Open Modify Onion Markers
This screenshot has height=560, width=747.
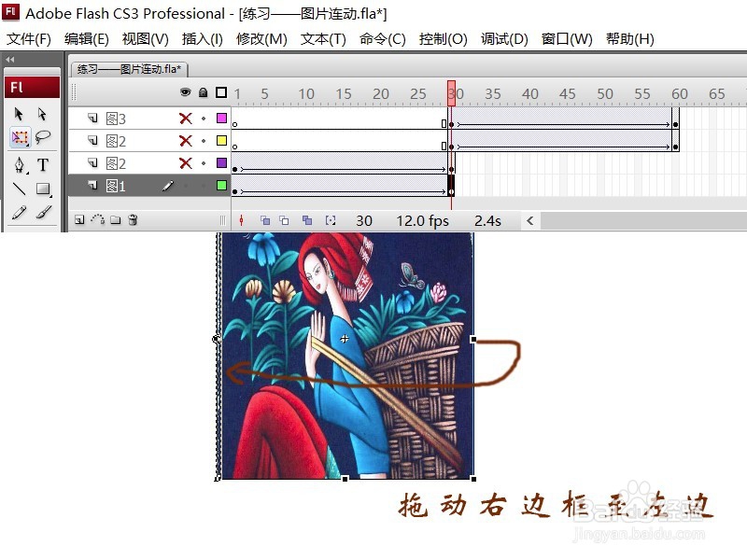click(x=331, y=220)
